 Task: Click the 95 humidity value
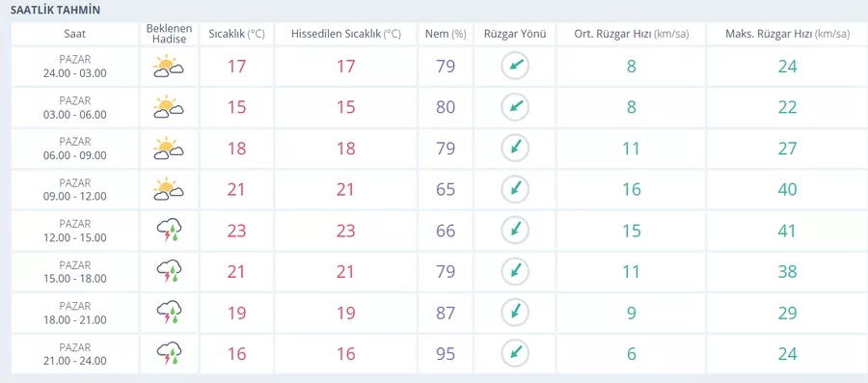pos(446,354)
